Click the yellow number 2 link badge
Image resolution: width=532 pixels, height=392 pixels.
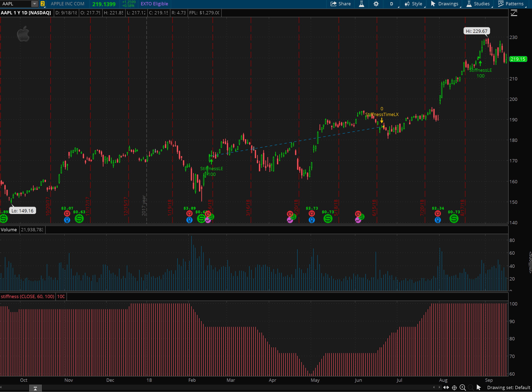pyautogui.click(x=42, y=4)
